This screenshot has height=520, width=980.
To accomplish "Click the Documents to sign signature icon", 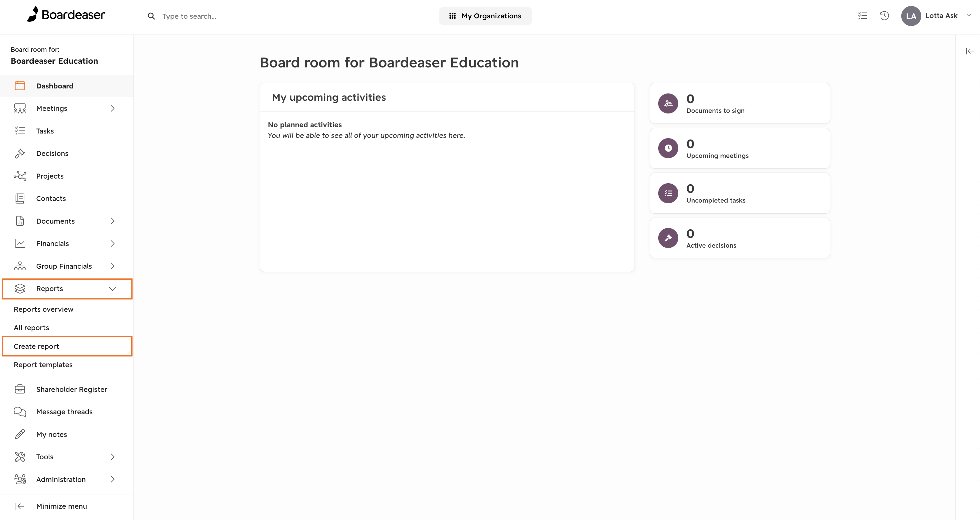I will [x=668, y=103].
